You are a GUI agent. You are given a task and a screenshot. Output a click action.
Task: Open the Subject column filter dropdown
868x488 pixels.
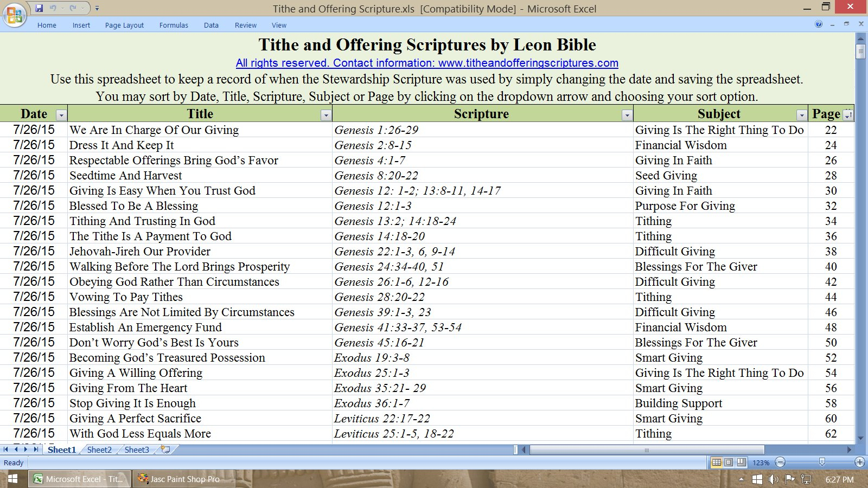click(x=801, y=115)
